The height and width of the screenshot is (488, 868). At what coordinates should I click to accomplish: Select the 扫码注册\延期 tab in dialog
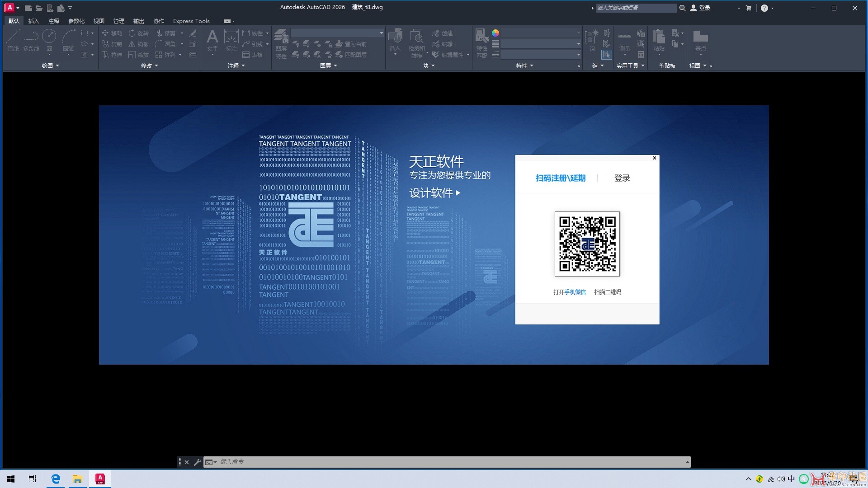[561, 178]
